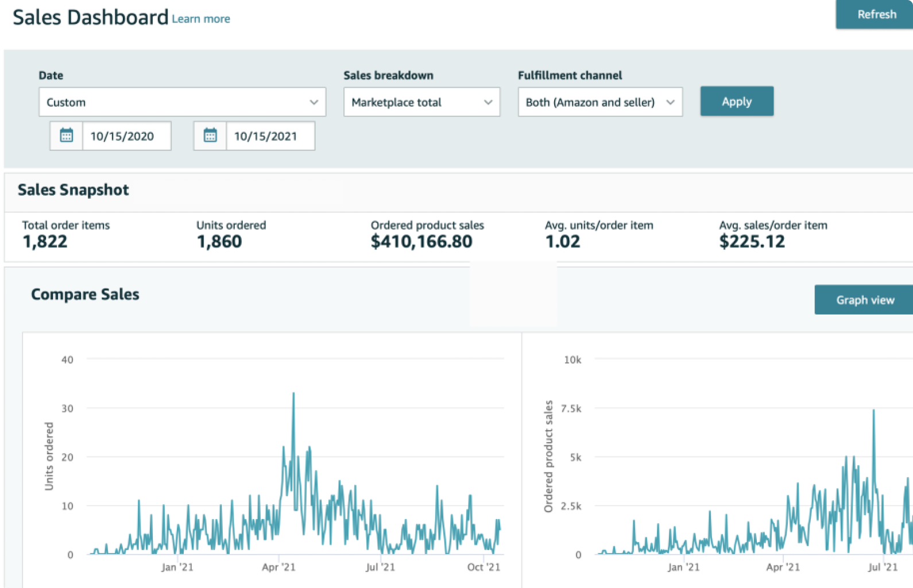The width and height of the screenshot is (913, 588).
Task: Click the highest peak in Units ordered chart
Action: pyautogui.click(x=293, y=395)
